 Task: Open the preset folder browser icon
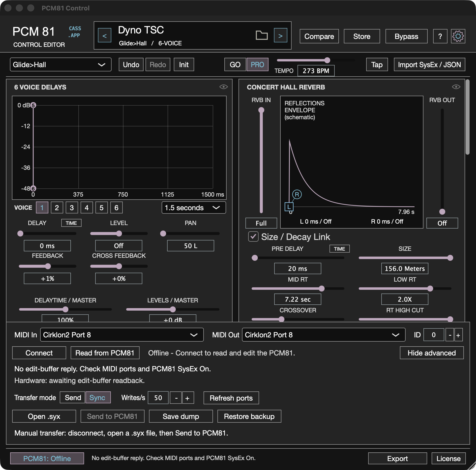[262, 35]
